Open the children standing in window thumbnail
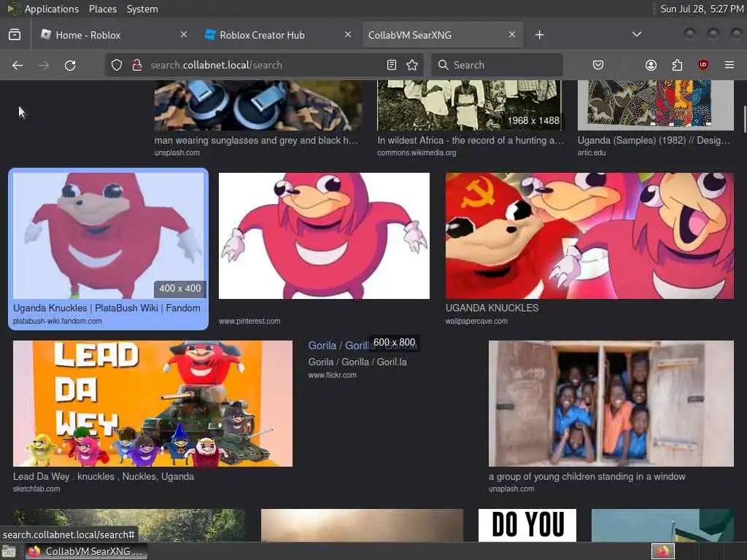Screen dimensions: 747x560 [611, 403]
